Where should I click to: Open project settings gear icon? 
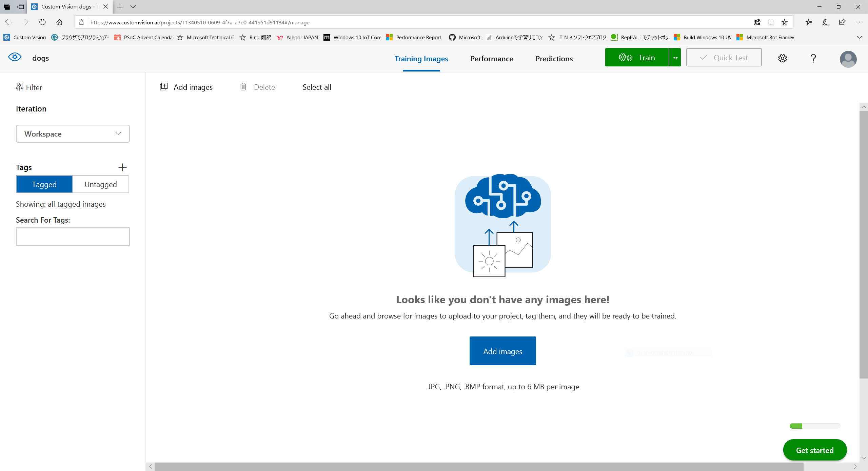pos(782,58)
